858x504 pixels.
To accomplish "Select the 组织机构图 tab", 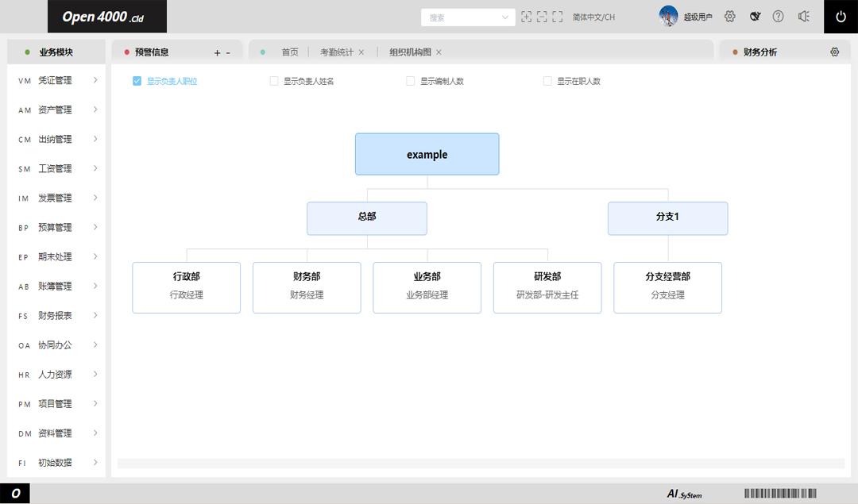I will [410, 52].
